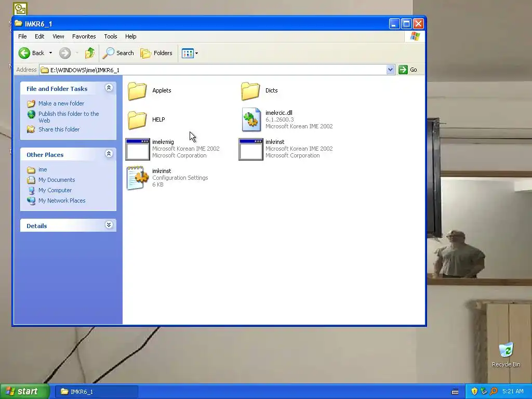Click the Go button
Viewport: 532px width, 399px height.
tap(408, 70)
